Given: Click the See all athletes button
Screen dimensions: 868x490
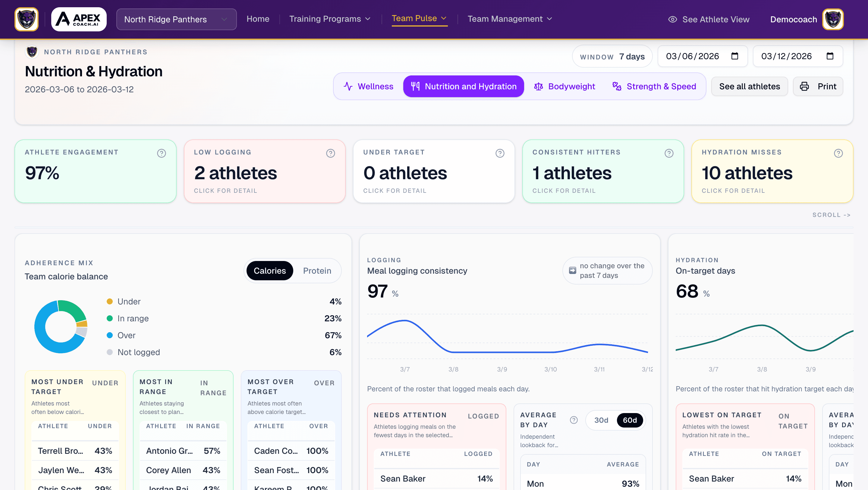Looking at the screenshot, I should 749,86.
